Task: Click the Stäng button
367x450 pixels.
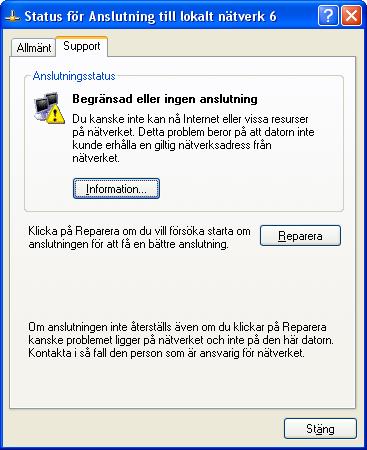Action: (x=320, y=429)
